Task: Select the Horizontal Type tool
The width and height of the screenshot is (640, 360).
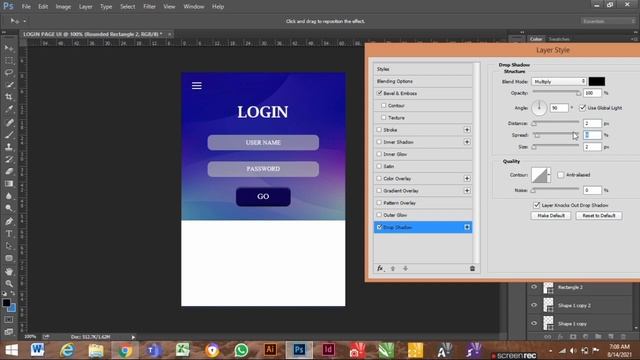Action: [x=9, y=234]
